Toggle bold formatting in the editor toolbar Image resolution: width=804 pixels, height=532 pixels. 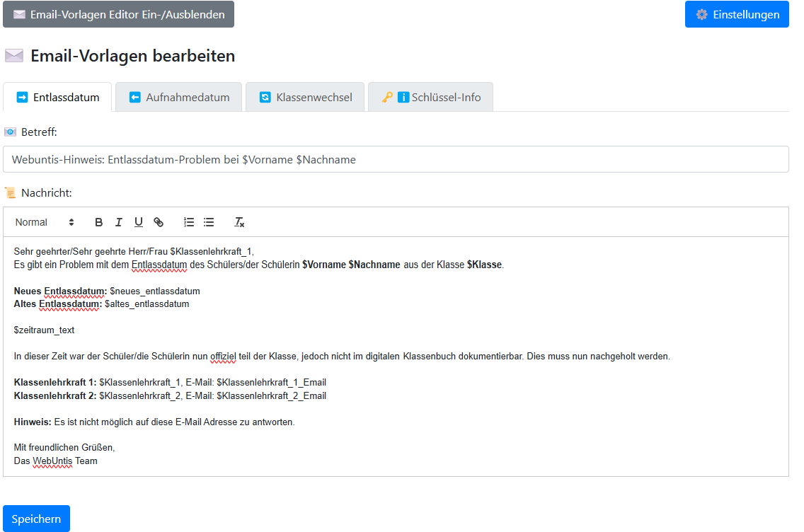point(99,222)
